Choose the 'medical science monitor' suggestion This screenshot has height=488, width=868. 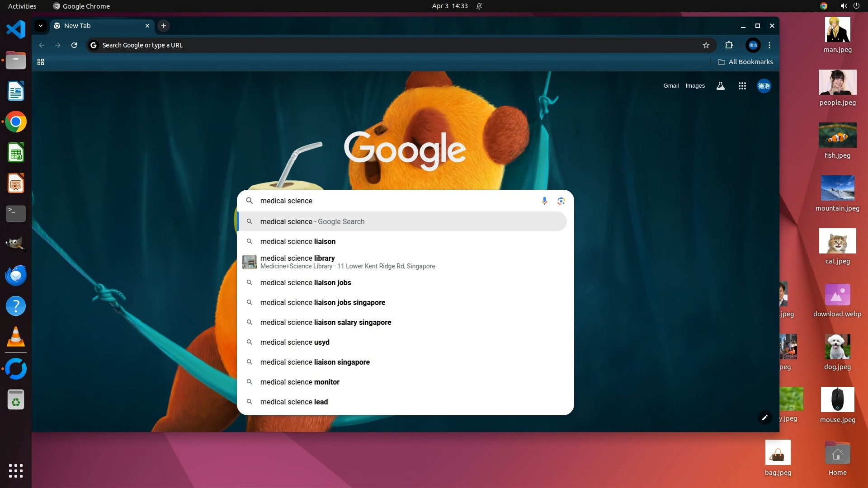300,382
